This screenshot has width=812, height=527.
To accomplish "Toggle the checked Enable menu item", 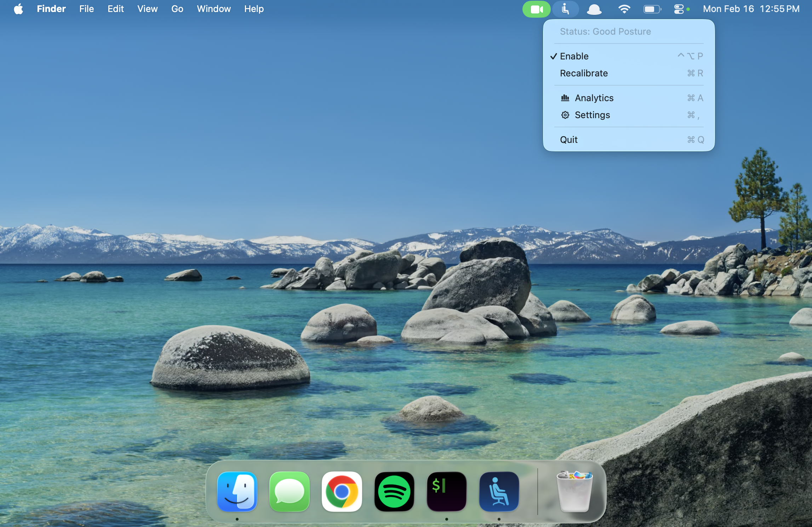I will 574,56.
